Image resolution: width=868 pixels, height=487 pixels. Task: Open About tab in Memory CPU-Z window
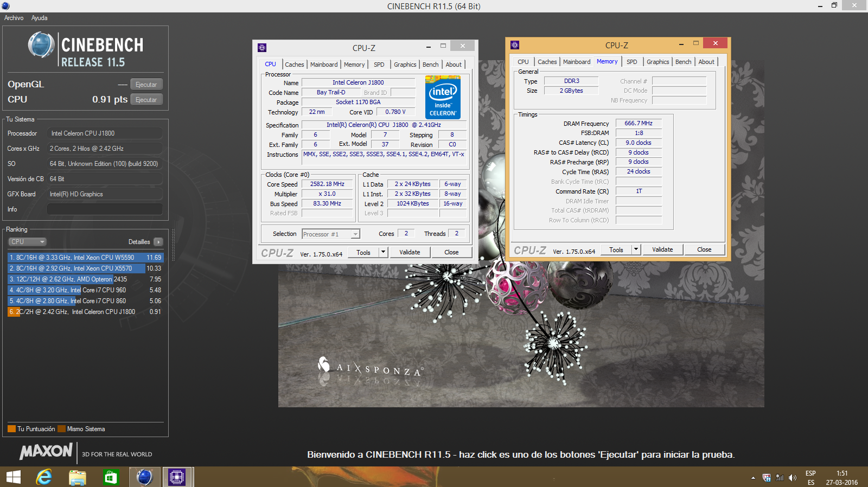pyautogui.click(x=706, y=62)
